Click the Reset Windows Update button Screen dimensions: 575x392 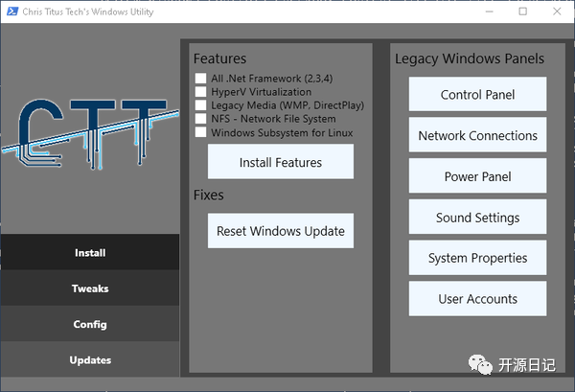[281, 231]
